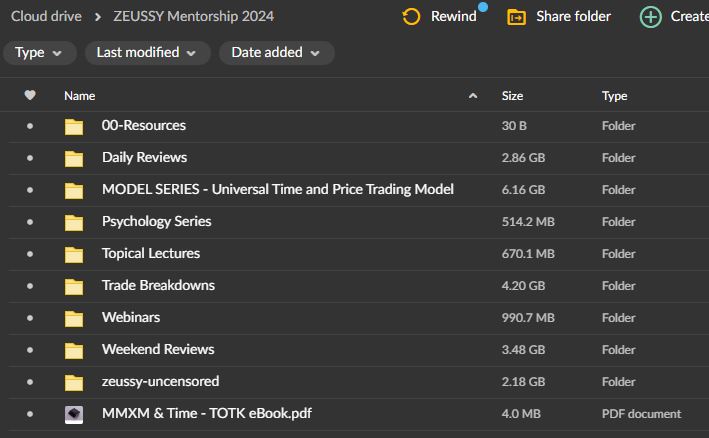This screenshot has width=709, height=438.
Task: Sort by the Type column header
Action: click(x=614, y=96)
